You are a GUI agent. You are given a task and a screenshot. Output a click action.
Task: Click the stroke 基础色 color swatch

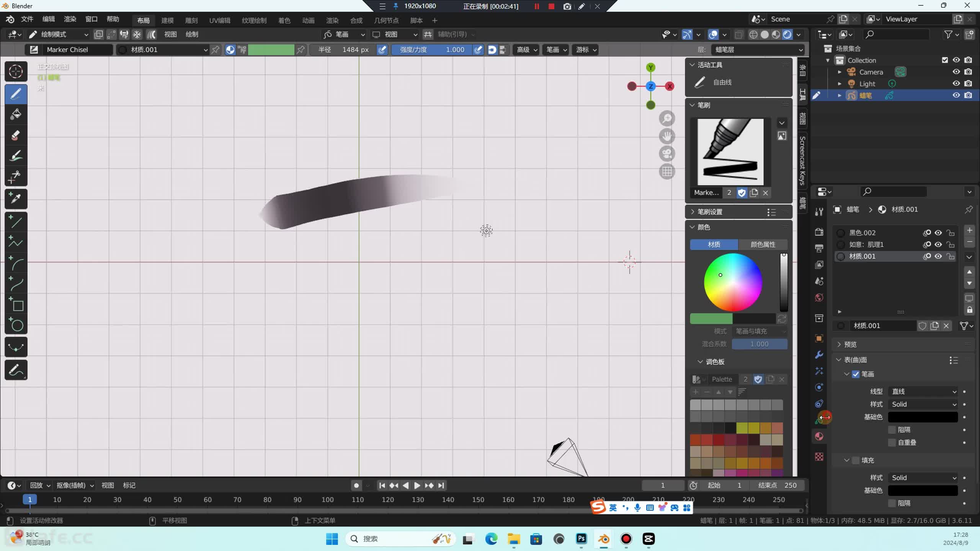(x=923, y=417)
